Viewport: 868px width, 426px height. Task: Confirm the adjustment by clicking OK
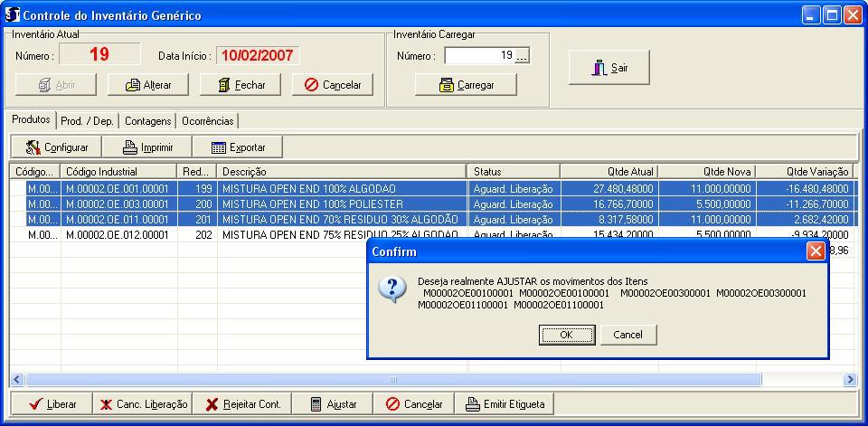pyautogui.click(x=567, y=335)
